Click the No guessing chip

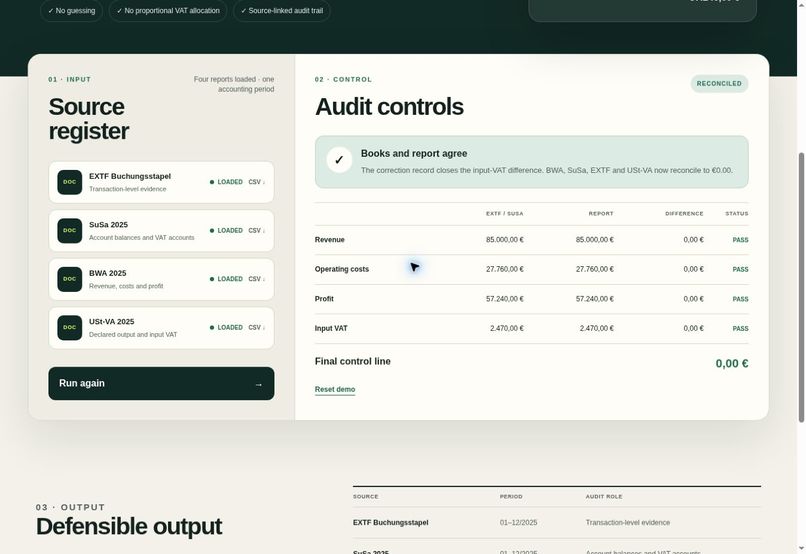tap(71, 11)
